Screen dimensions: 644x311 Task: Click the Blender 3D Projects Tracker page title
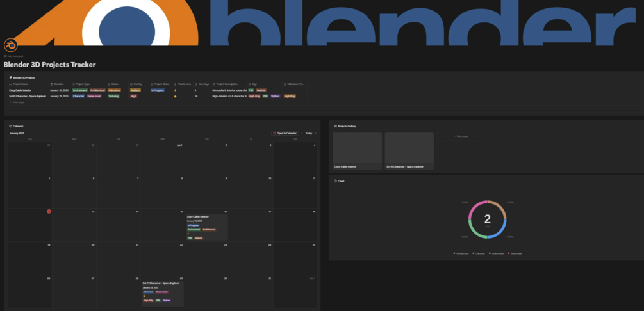(x=50, y=65)
